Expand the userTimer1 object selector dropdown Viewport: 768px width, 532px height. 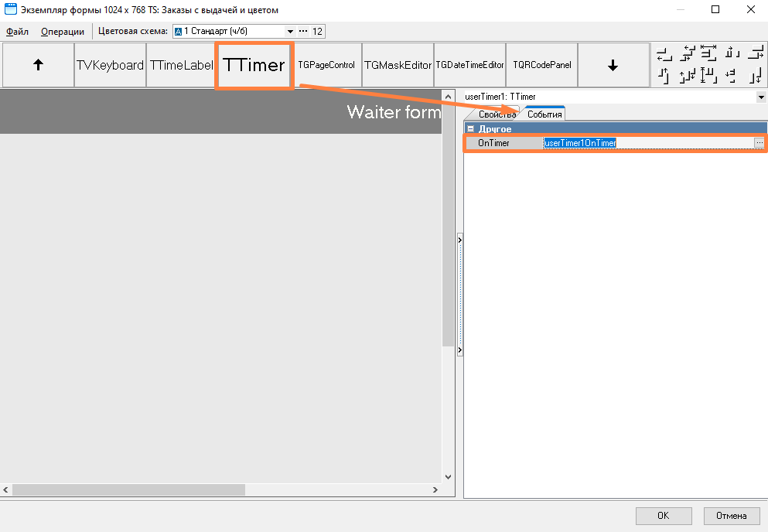click(762, 97)
